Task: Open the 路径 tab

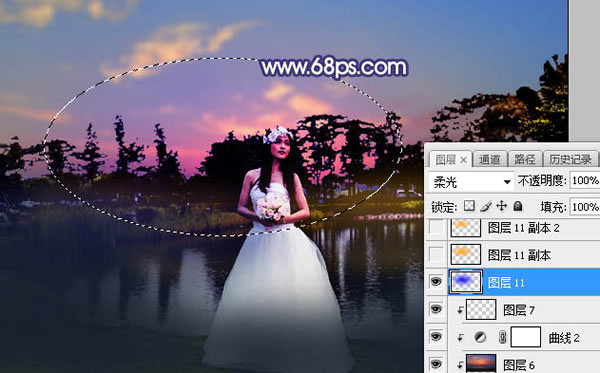Action: pos(525,160)
